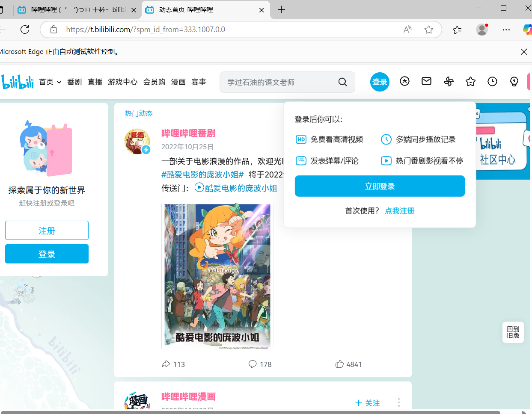Click the search magnifier icon

click(x=342, y=82)
